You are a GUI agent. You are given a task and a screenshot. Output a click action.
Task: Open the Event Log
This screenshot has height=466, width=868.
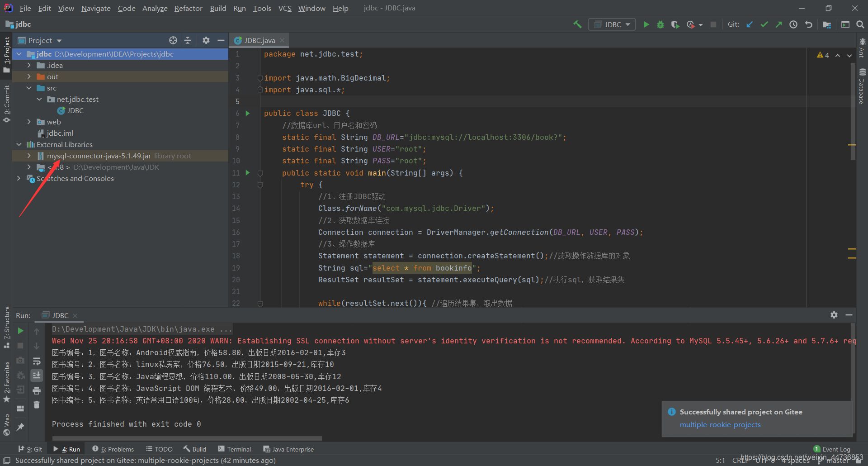click(x=832, y=449)
